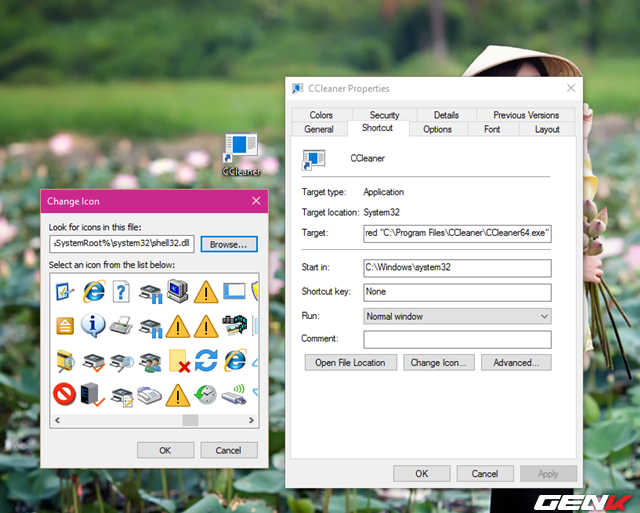Open the Security tab
The width and height of the screenshot is (640, 513).
384,115
